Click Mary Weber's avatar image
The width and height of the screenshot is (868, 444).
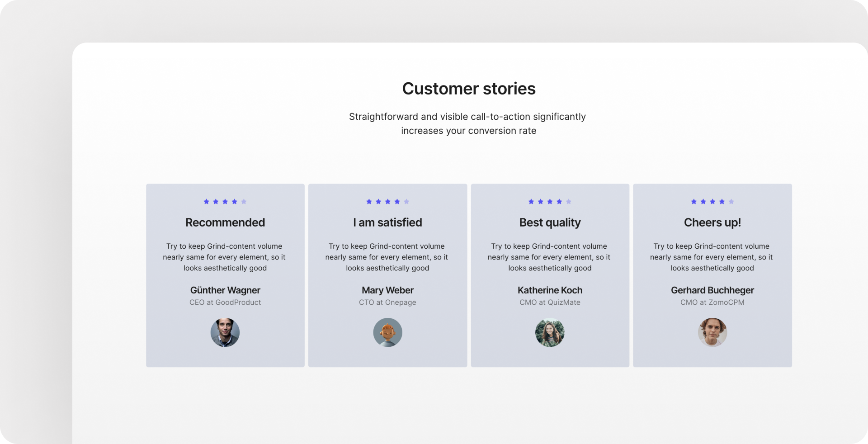pyautogui.click(x=387, y=332)
